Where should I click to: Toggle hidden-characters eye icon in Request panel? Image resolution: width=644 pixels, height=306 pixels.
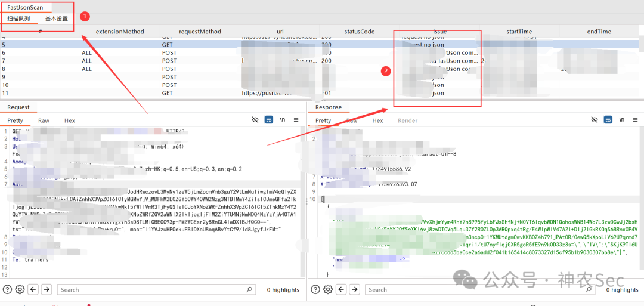[255, 120]
